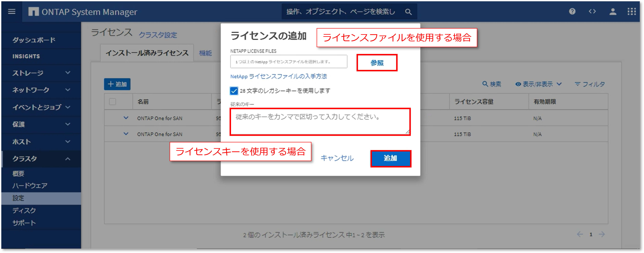Click キャンセル in the dialog

[337, 158]
